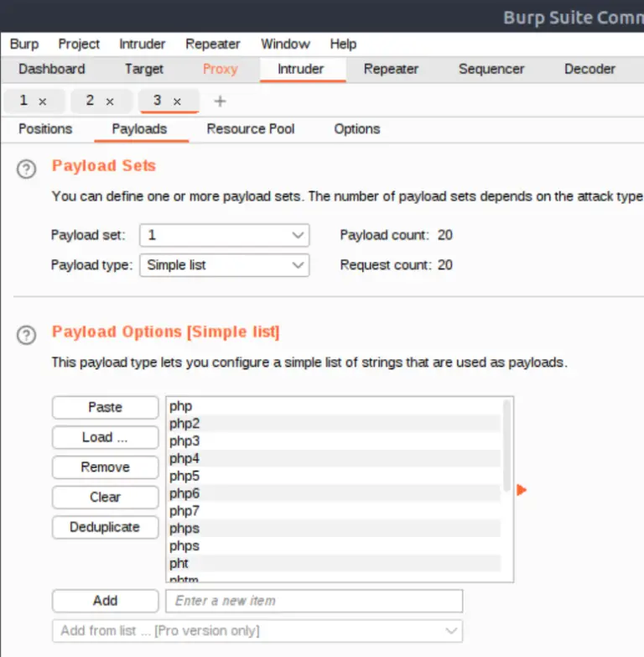Screen dimensions: 644x657
Task: Click the payload list vertical scrollbar
Action: coord(506,446)
